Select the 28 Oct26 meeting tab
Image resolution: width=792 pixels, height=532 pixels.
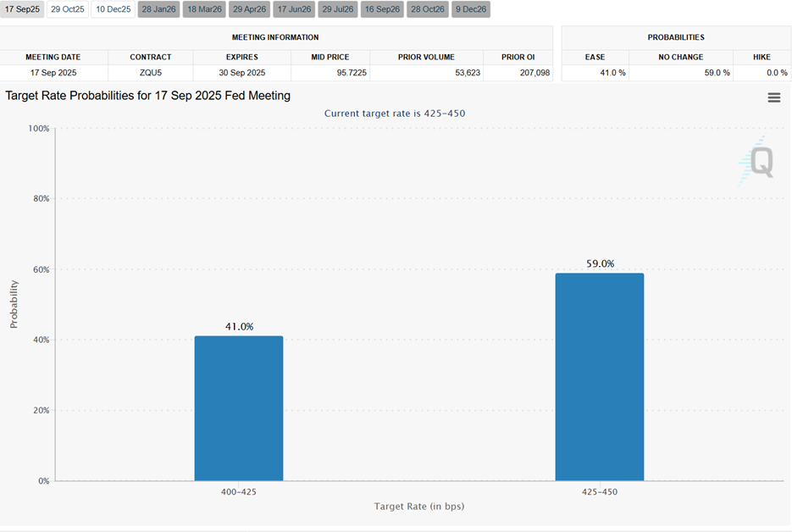(x=428, y=9)
